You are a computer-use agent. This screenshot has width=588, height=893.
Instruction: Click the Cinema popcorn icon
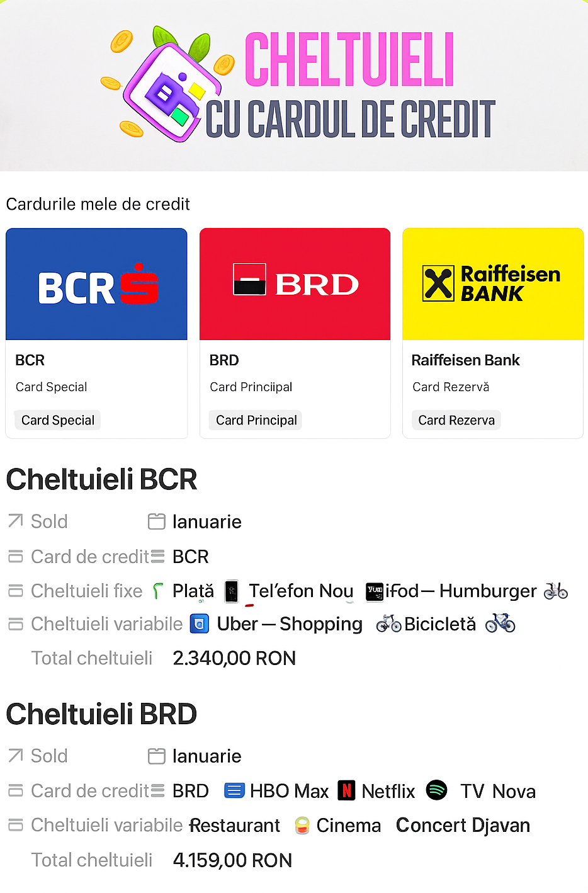(302, 825)
